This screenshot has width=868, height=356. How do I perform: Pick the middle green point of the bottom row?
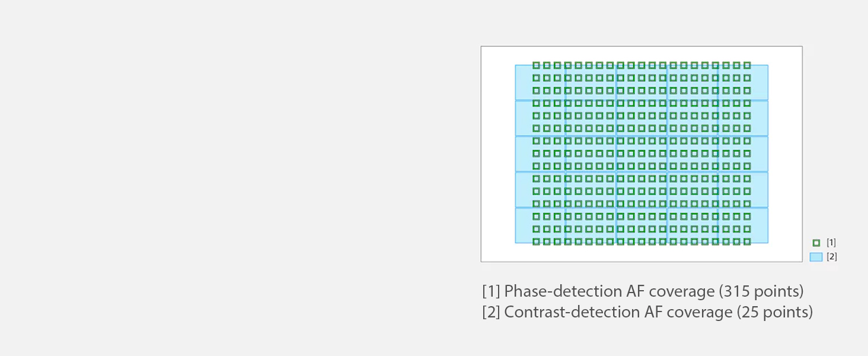642,241
